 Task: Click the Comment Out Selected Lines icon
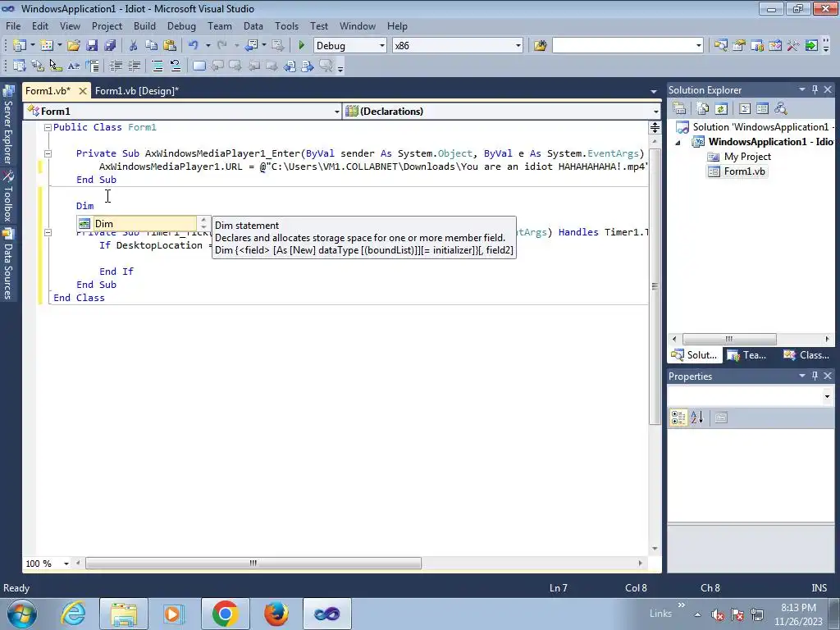[157, 66]
